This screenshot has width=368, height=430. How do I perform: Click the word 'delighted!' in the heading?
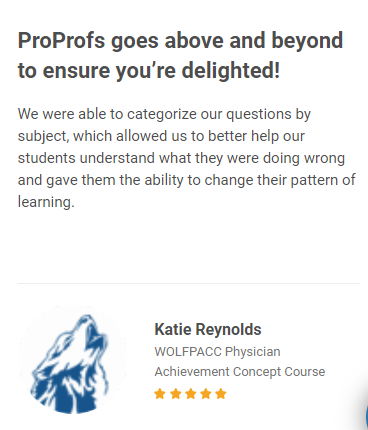(x=231, y=70)
